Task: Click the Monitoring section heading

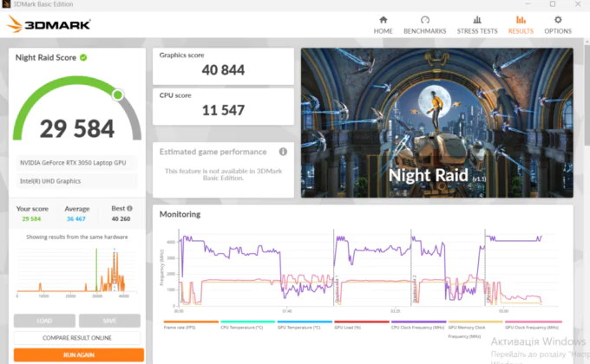Action: 180,214
